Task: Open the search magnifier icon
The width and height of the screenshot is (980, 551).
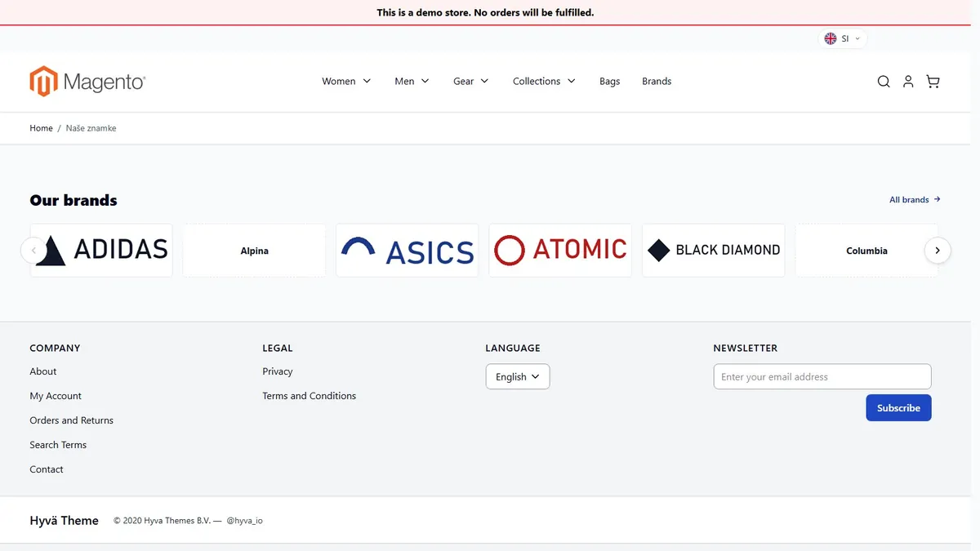Action: (884, 82)
